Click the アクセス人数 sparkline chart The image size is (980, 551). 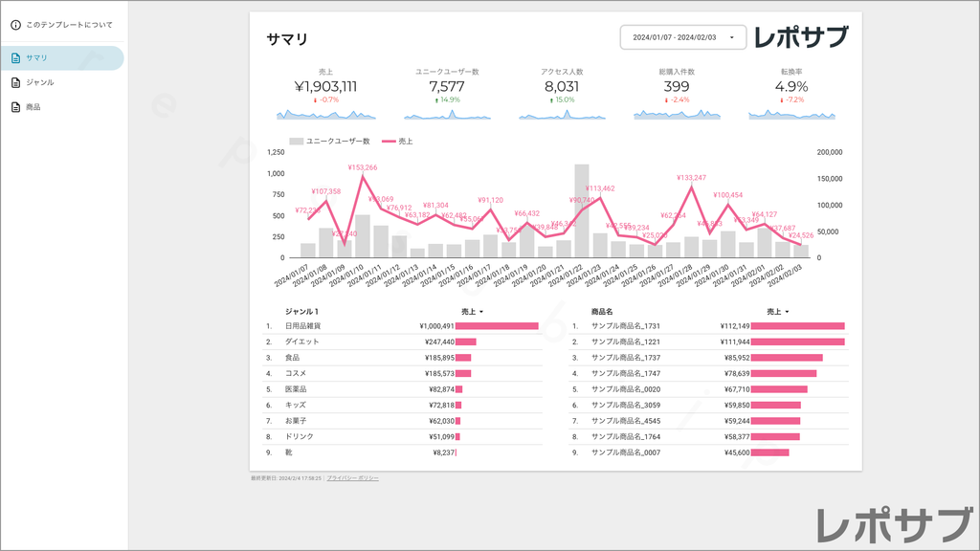[x=562, y=114]
